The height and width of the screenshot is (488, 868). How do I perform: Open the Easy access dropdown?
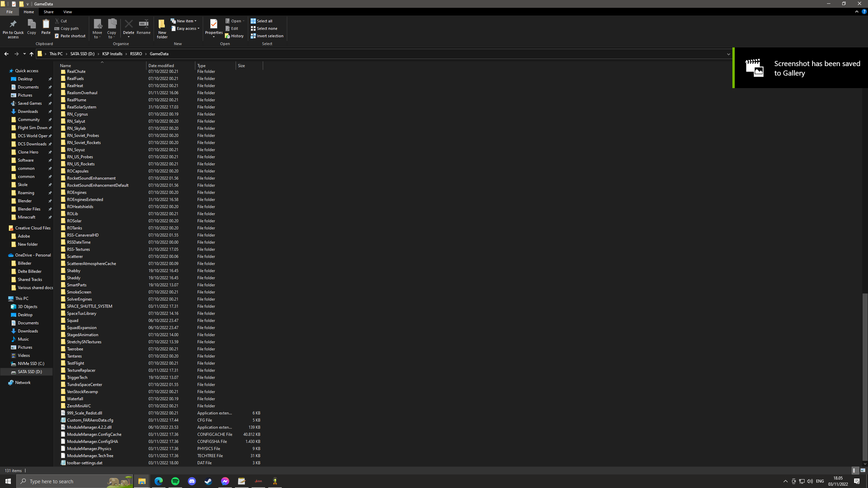(x=185, y=28)
